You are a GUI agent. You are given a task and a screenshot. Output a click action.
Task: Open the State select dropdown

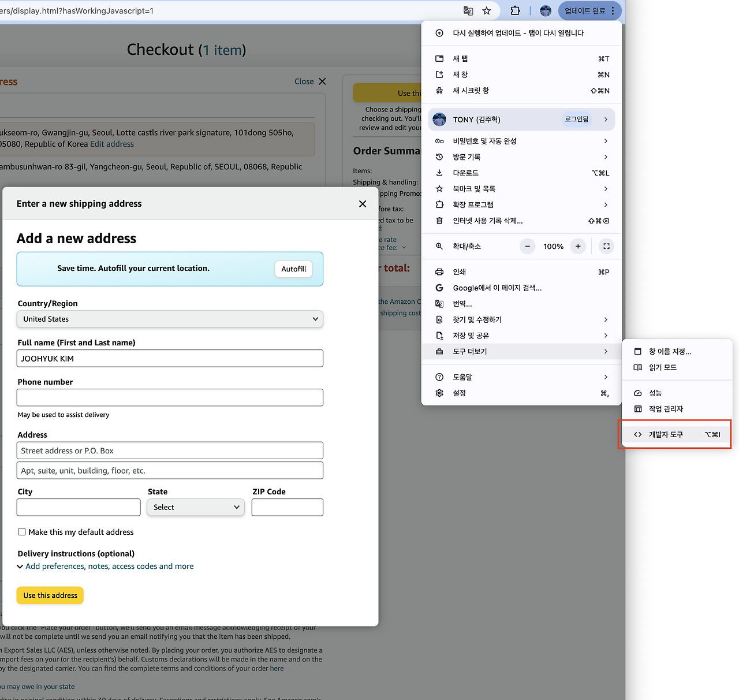[196, 508]
